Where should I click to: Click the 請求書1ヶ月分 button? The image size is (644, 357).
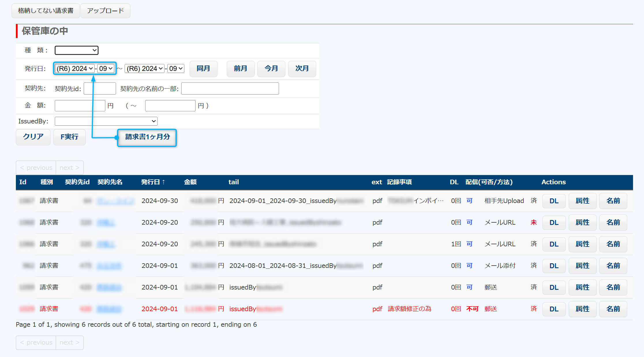point(147,137)
